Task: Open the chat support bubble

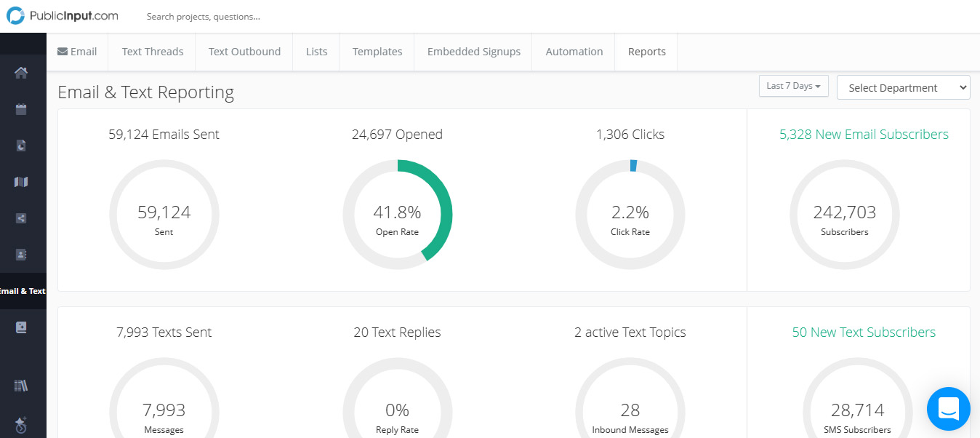Action: (x=948, y=408)
